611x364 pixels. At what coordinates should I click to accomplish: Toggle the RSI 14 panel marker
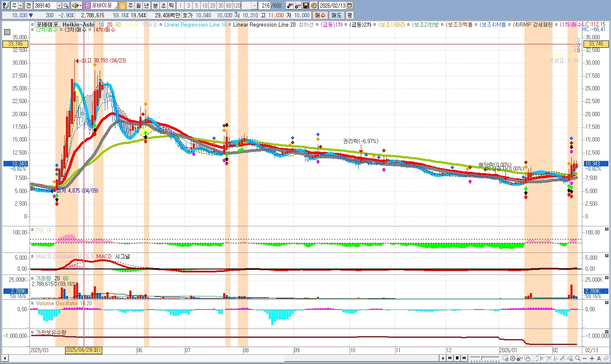click(x=33, y=230)
